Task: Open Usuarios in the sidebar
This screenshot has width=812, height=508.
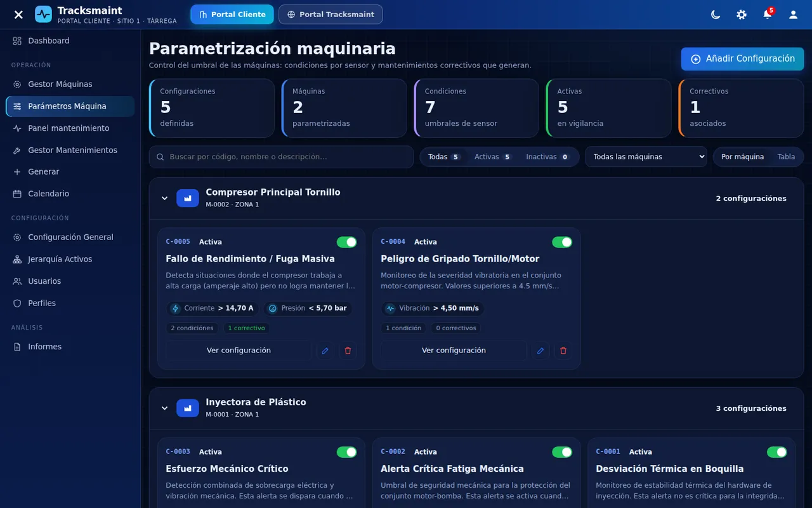Action: [70, 281]
